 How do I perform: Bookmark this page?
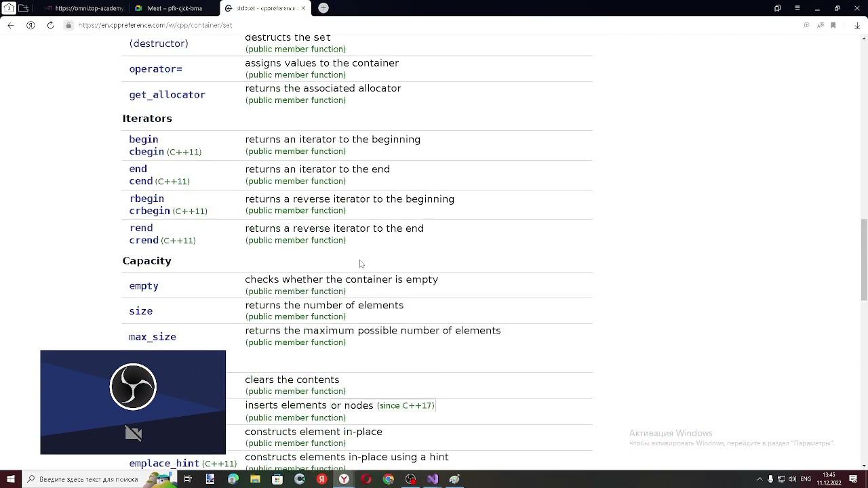(833, 25)
